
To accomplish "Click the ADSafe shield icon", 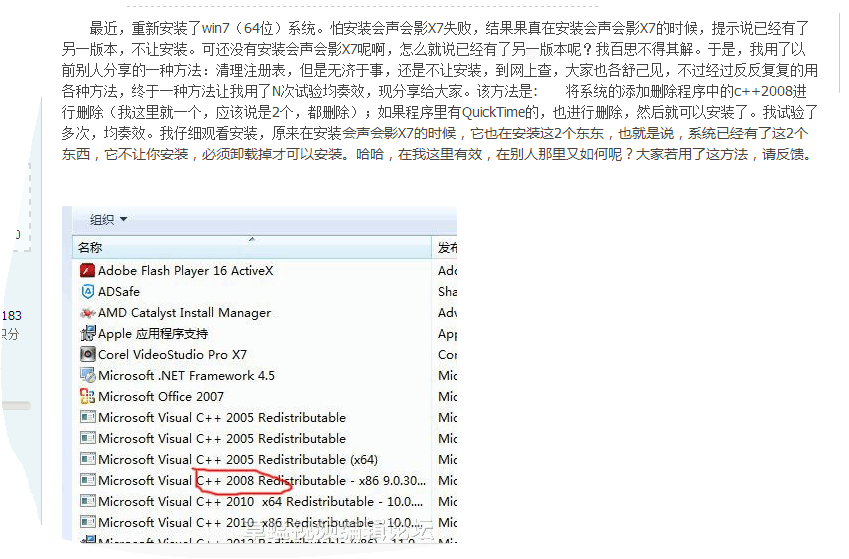I will [x=87, y=291].
